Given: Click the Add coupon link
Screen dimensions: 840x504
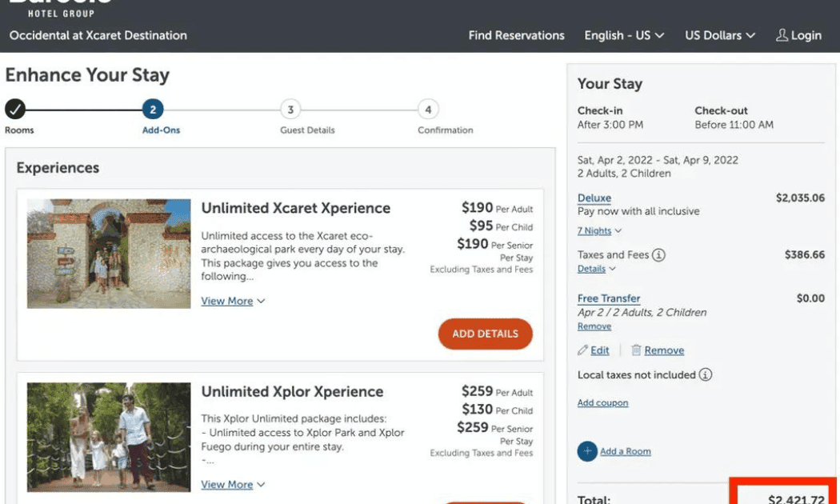Looking at the screenshot, I should pos(602,402).
